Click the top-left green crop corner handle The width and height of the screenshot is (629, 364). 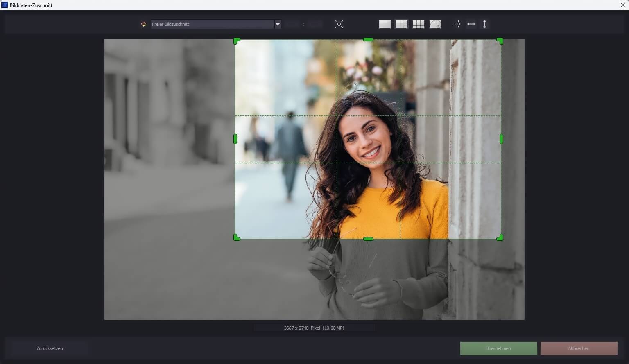point(236,41)
